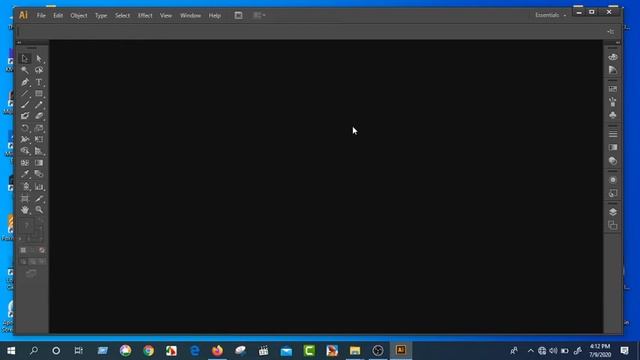Set paint type to None button
The height and width of the screenshot is (360, 640).
tap(42, 250)
